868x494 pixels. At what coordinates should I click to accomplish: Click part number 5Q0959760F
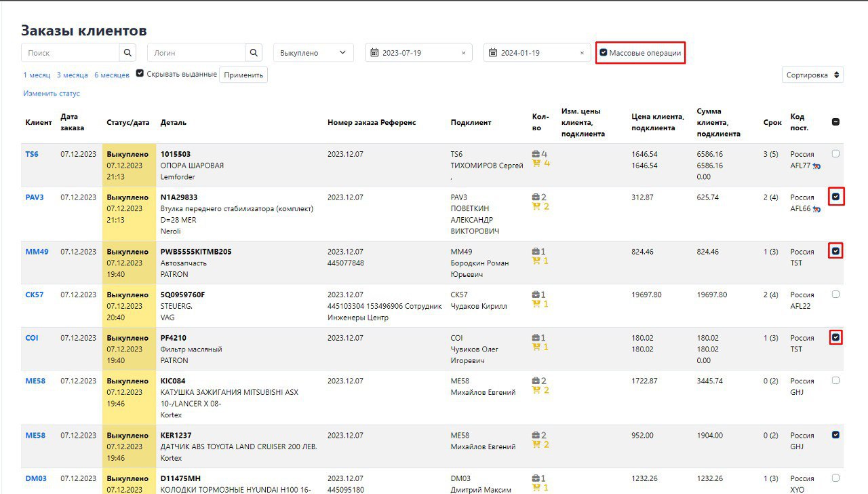[182, 295]
